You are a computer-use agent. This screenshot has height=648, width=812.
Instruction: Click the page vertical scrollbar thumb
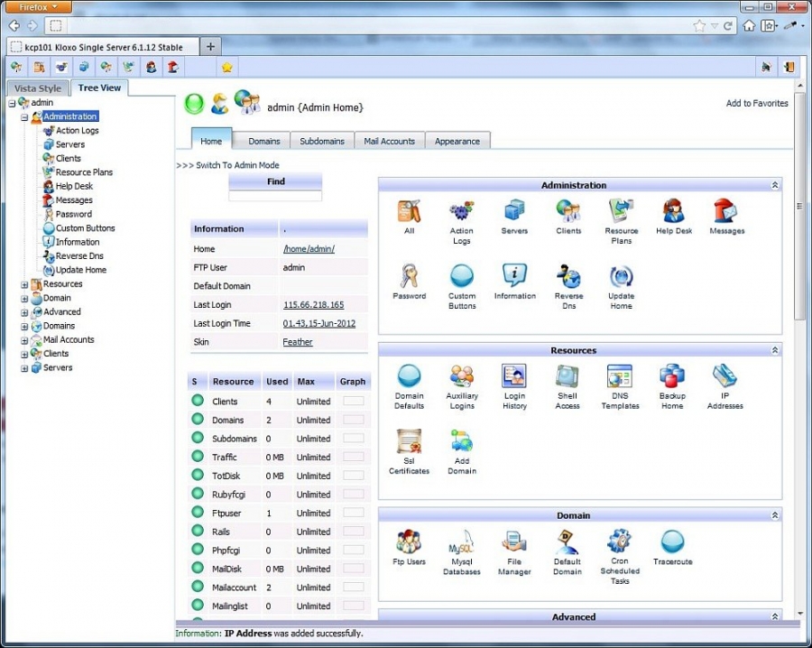pyautogui.click(x=799, y=208)
